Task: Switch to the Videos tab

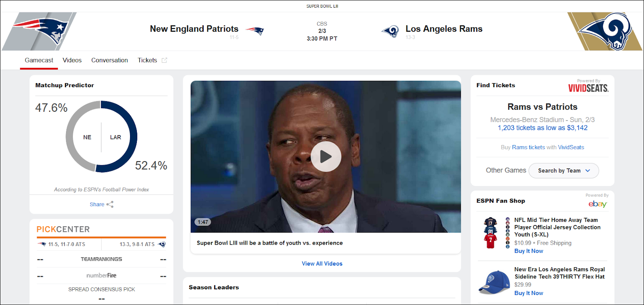Action: (x=72, y=60)
